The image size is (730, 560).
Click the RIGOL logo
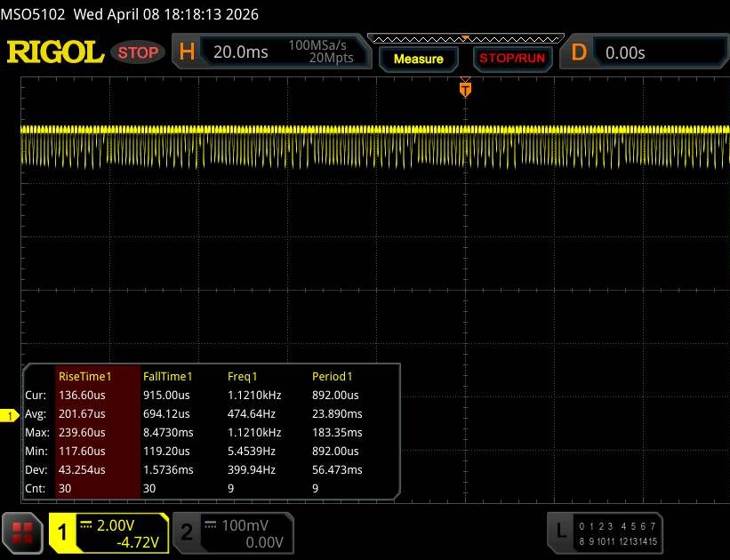[x=55, y=52]
